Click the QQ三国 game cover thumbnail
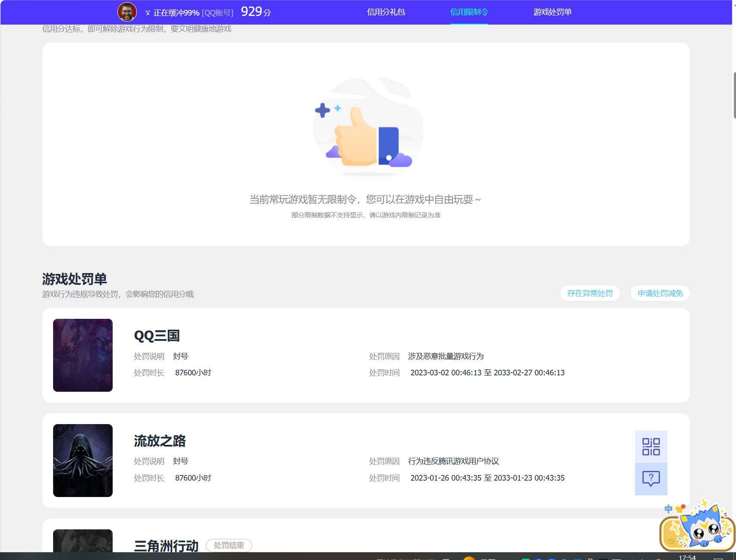 tap(83, 355)
